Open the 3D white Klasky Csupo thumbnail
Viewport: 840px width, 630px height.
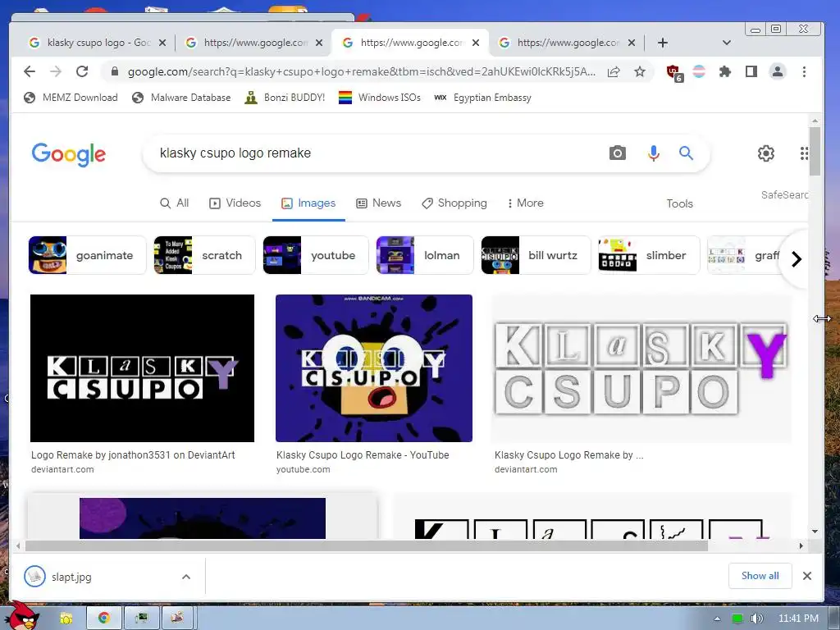tap(641, 368)
